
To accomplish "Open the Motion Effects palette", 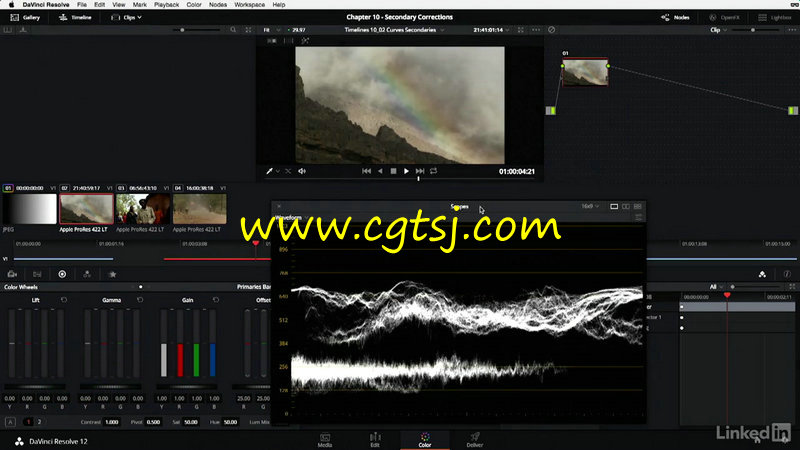I will click(x=112, y=274).
